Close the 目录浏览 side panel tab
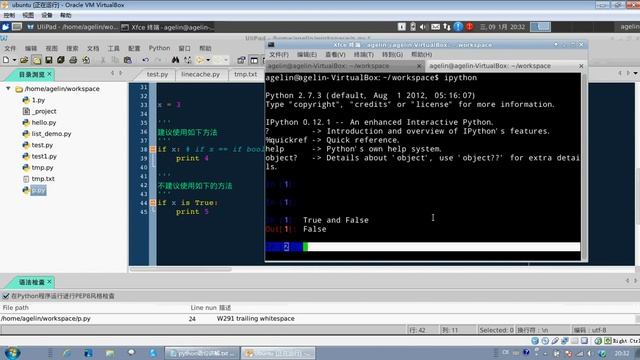 click(x=49, y=74)
